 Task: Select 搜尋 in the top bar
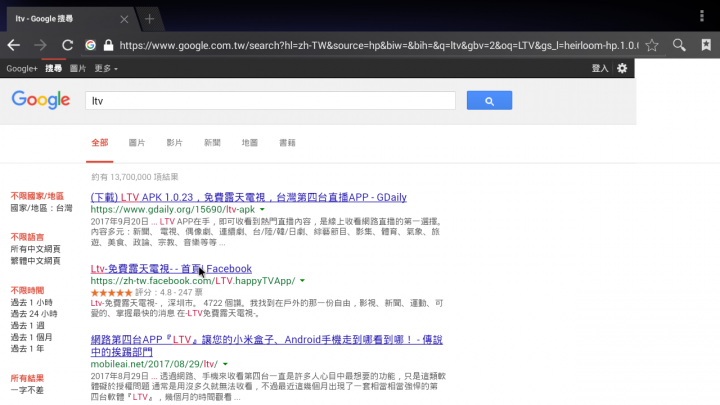(x=53, y=68)
